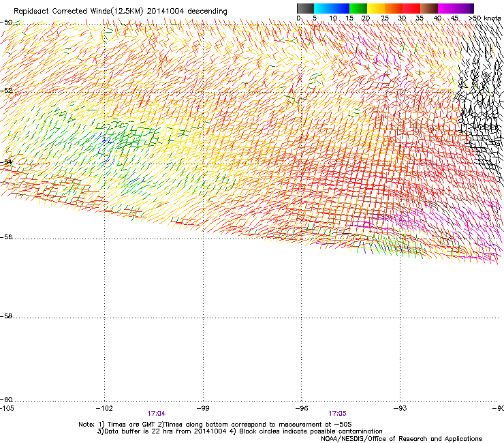
Task: Click the 'Times are GMT' note line
Action: pos(215,425)
